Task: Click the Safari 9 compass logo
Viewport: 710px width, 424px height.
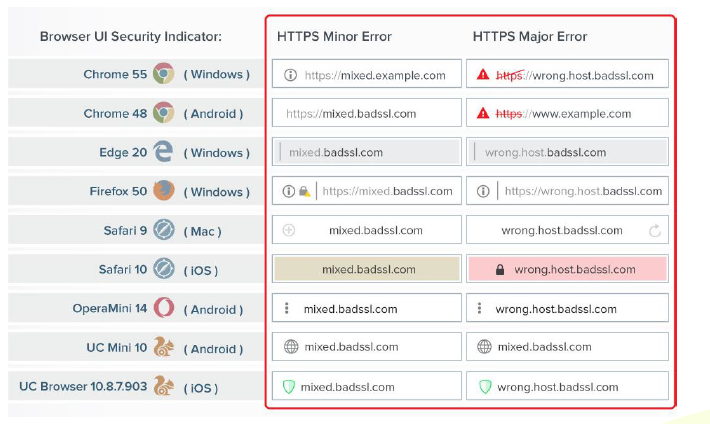Action: click(x=164, y=230)
